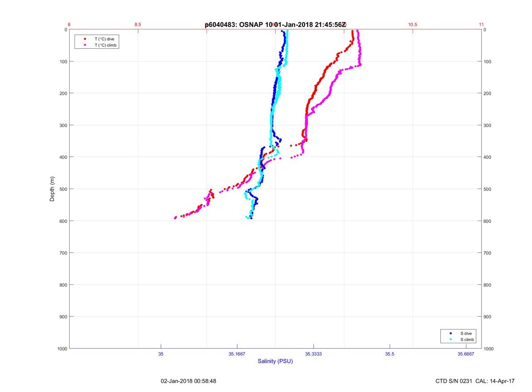Select the 'T (°C) climb' legend entry
The width and height of the screenshot is (532, 392).
click(x=106, y=45)
